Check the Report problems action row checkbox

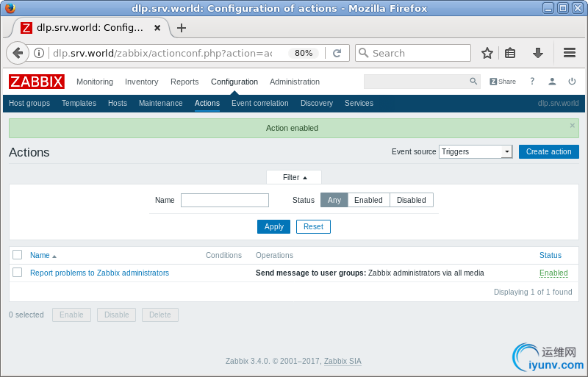[x=17, y=273]
